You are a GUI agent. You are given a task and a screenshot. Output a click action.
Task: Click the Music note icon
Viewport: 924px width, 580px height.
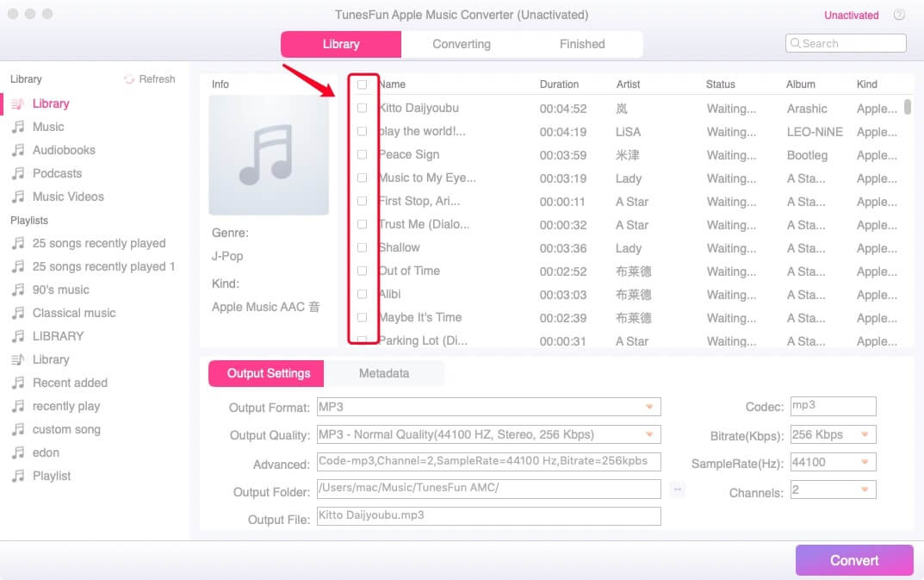click(x=18, y=127)
